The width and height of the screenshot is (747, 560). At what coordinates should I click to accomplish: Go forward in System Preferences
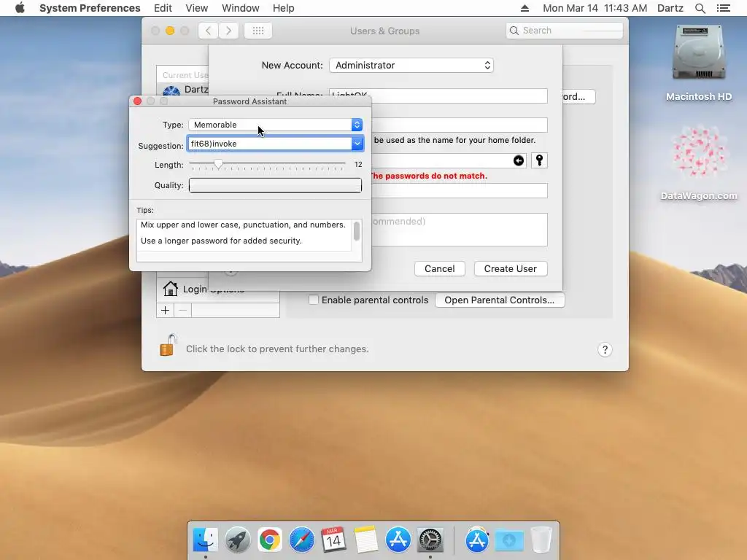point(228,31)
